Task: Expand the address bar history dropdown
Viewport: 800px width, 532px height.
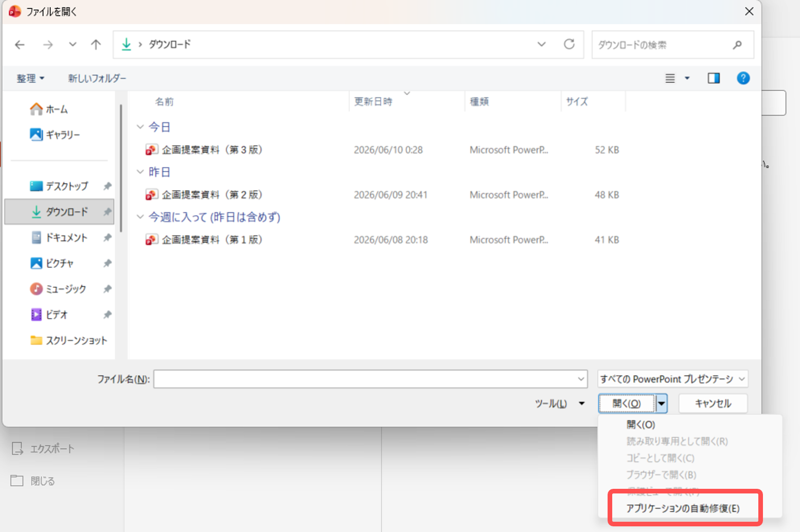Action: pyautogui.click(x=541, y=44)
